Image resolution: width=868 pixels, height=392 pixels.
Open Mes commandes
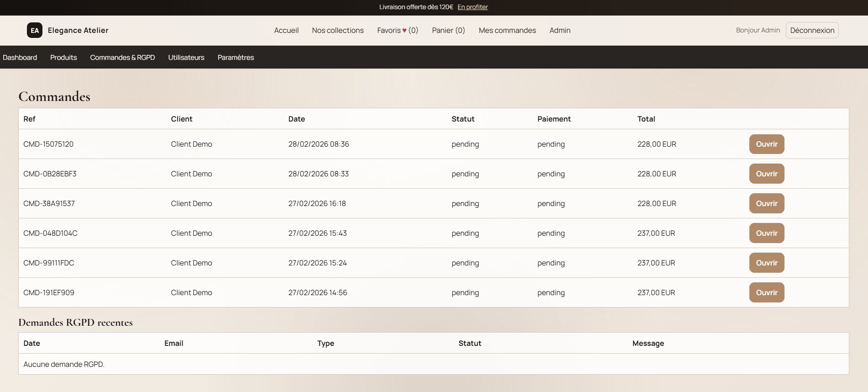(x=507, y=30)
